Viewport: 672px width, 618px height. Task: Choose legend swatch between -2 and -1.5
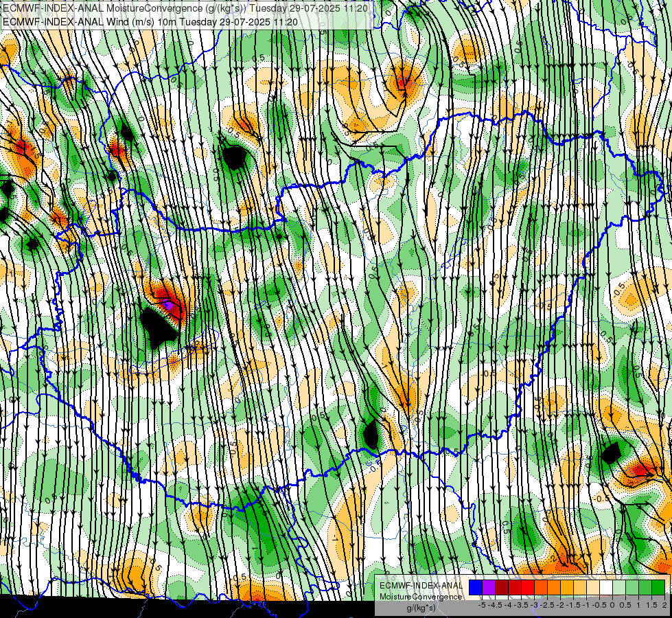pos(566,587)
